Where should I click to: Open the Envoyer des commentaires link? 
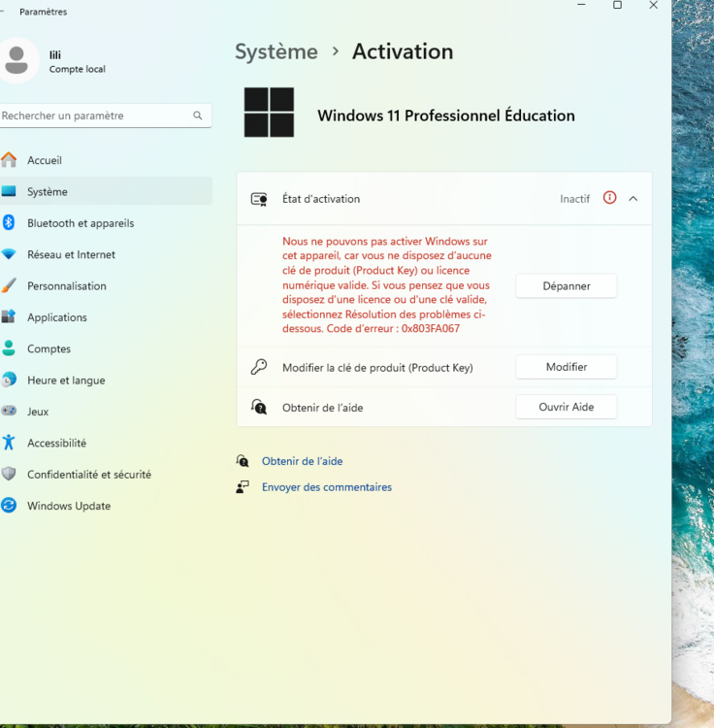click(x=326, y=487)
